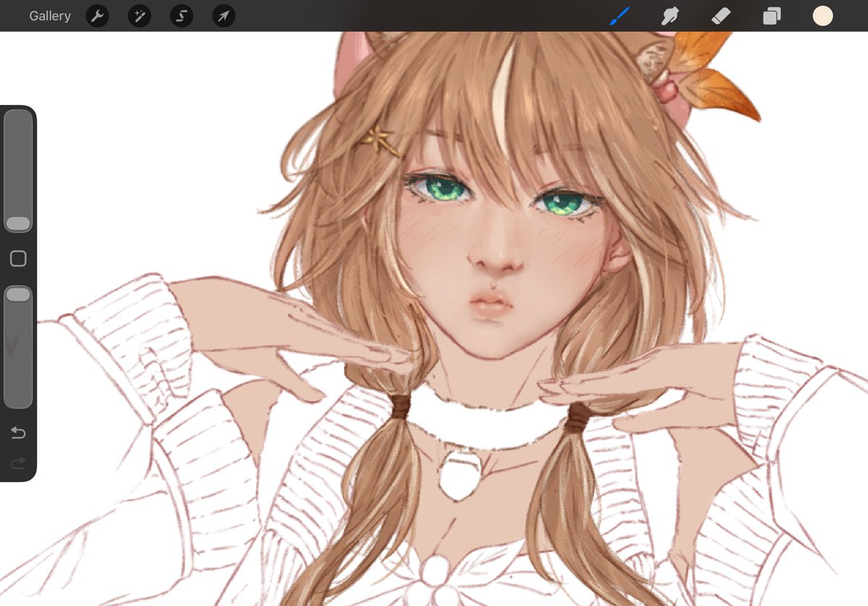
Task: Tap the brush size slider handle
Action: pos(18,223)
